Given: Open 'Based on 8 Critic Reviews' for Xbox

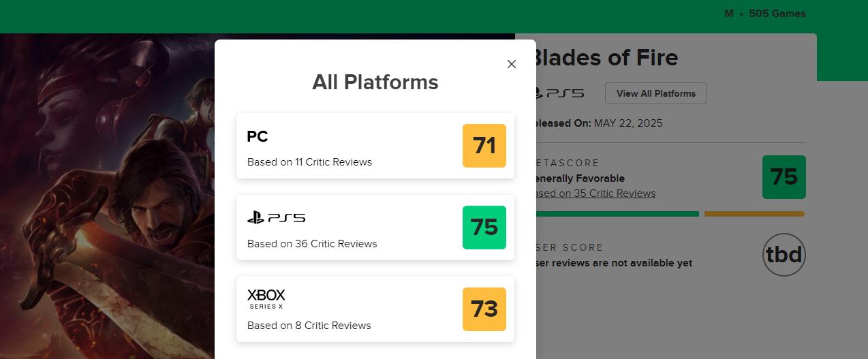Looking at the screenshot, I should tap(309, 326).
